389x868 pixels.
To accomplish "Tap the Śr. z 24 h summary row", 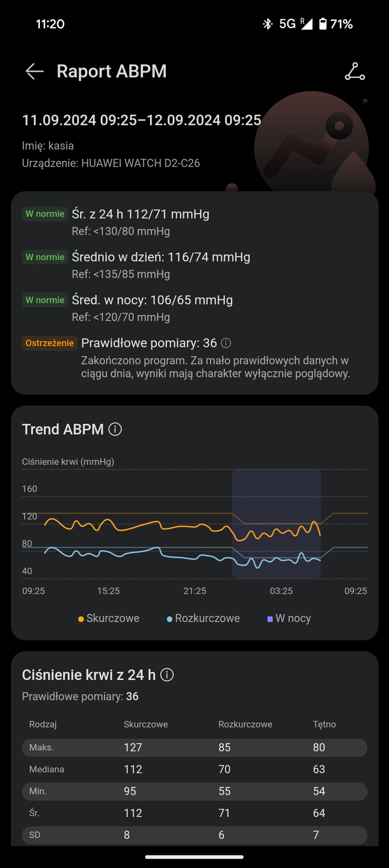I will tap(140, 214).
